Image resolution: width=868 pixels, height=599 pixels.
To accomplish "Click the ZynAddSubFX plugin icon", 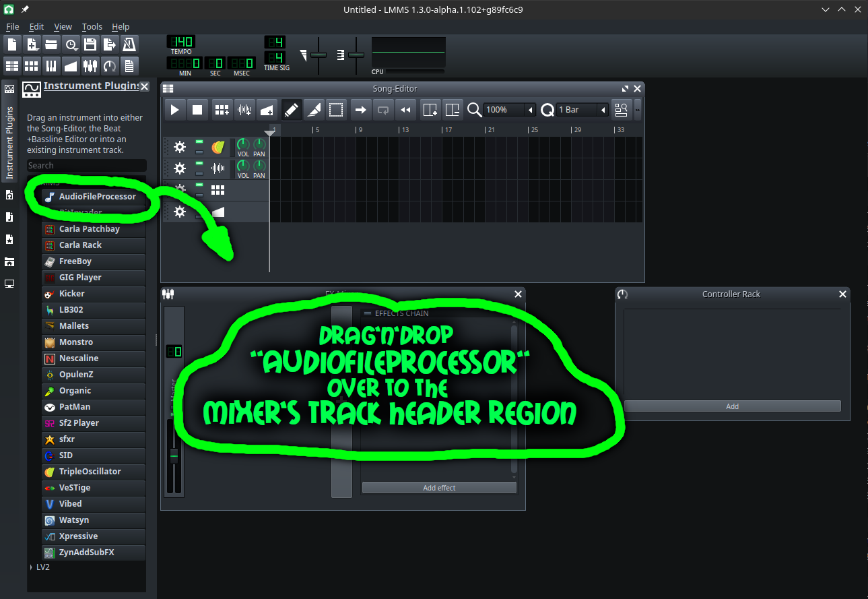I will [49, 552].
